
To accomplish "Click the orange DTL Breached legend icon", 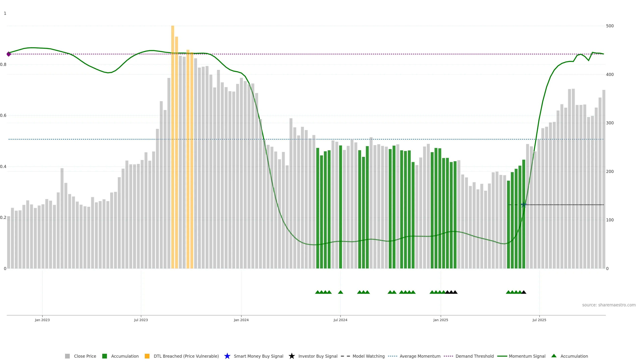I will (147, 356).
